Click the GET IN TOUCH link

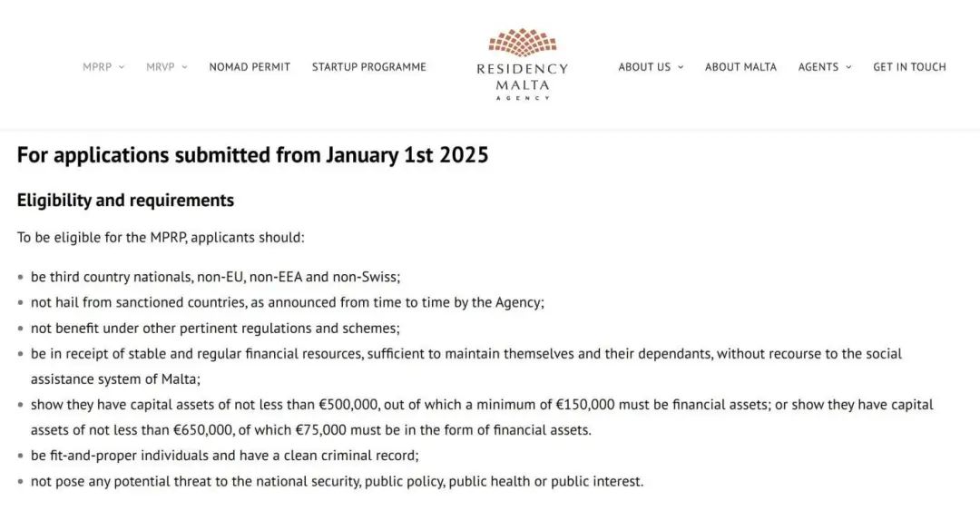click(x=909, y=67)
